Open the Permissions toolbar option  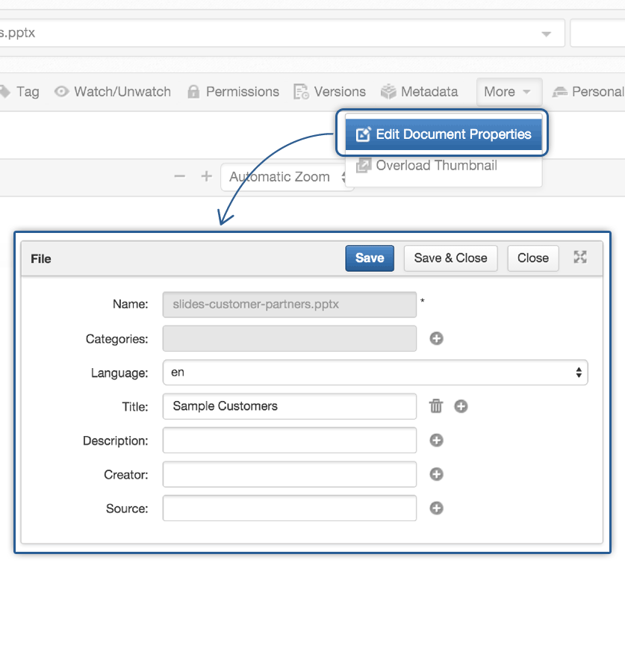coord(233,92)
